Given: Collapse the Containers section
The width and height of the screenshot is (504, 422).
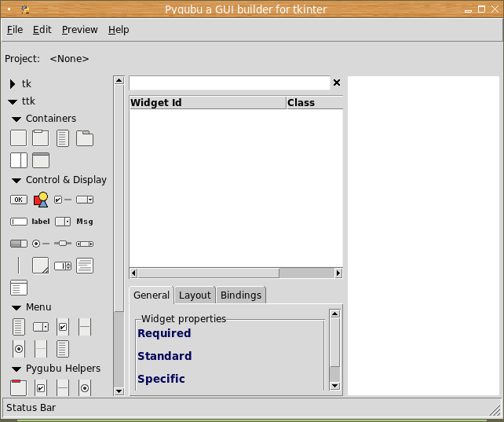Looking at the screenshot, I should (x=16, y=119).
